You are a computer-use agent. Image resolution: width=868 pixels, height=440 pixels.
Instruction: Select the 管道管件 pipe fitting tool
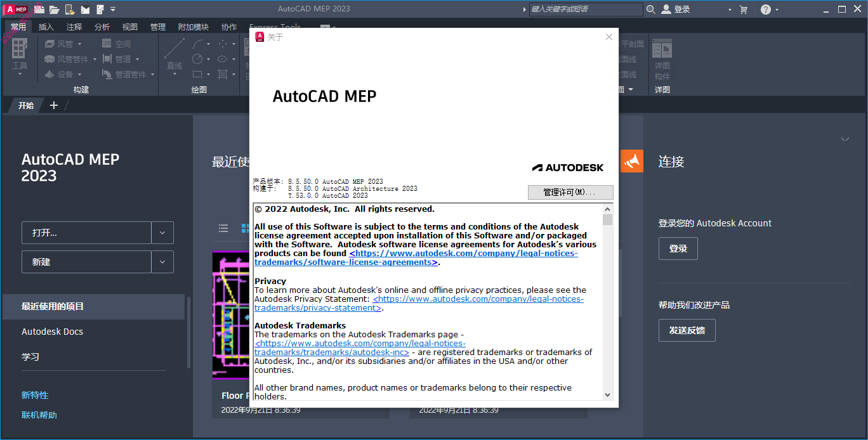[x=124, y=74]
